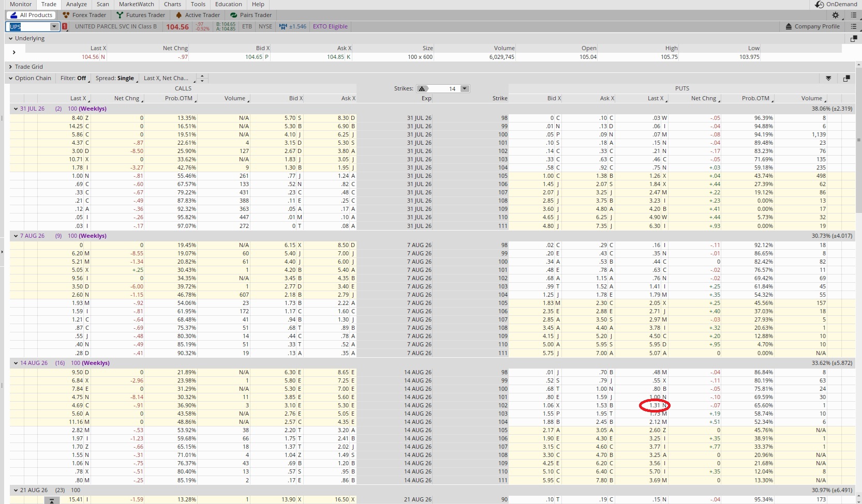862x504 pixels.
Task: Click call ask 1.24 for 31 JUL 105 strike
Action: tap(344, 176)
